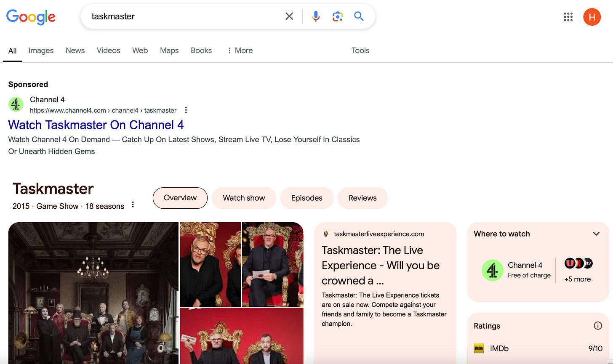Switch to the Videos tab

pyautogui.click(x=108, y=50)
